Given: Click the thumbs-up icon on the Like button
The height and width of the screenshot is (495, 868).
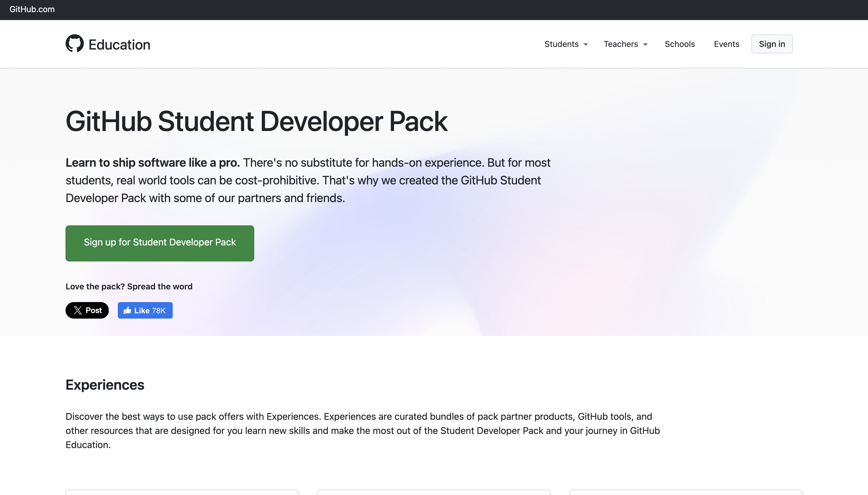Looking at the screenshot, I should (x=127, y=310).
